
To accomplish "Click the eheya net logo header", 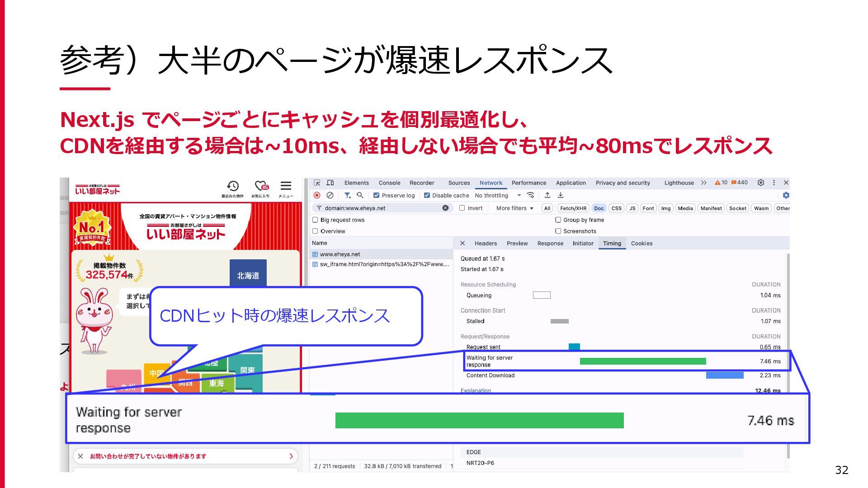I will (97, 189).
